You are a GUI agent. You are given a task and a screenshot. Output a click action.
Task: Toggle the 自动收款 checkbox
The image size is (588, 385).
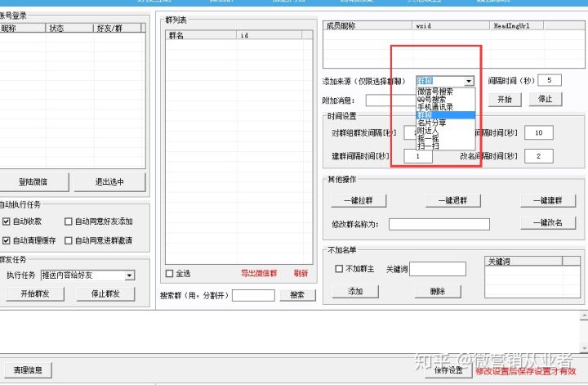click(7, 222)
